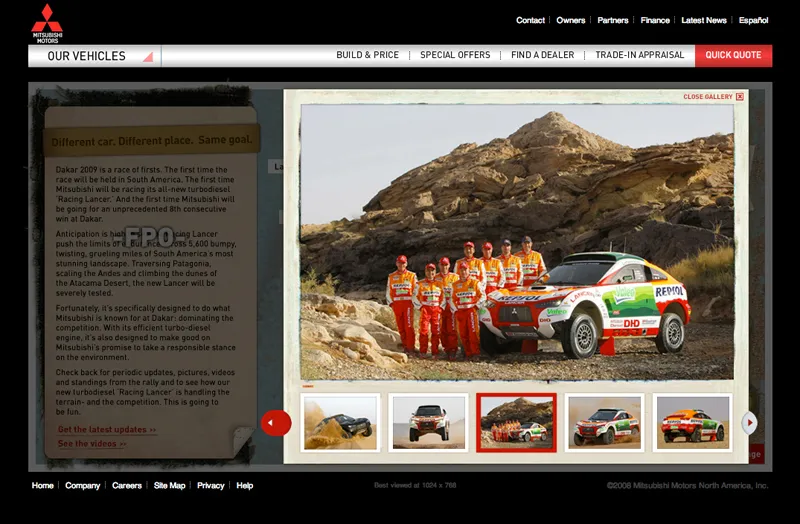
Task: Open the fifth thumbnail with car side view
Action: click(x=692, y=422)
